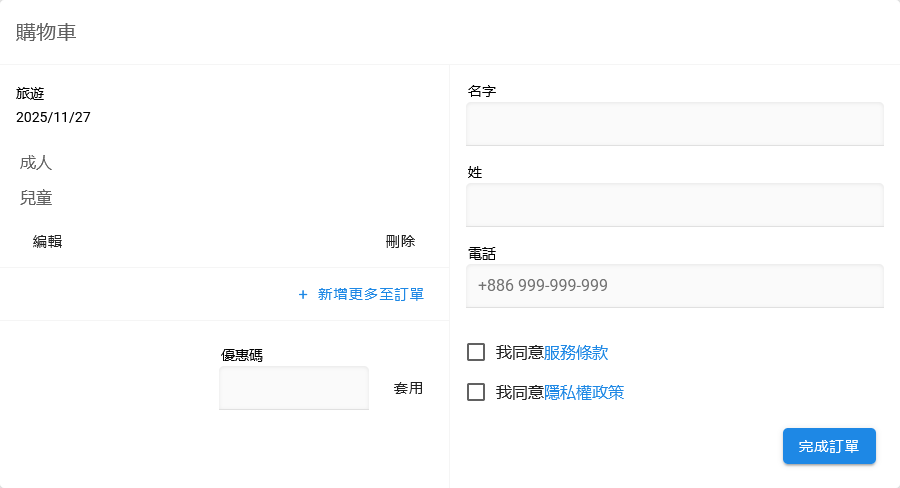
Task: Select the 成人 row in the cart
Action: click(36, 162)
